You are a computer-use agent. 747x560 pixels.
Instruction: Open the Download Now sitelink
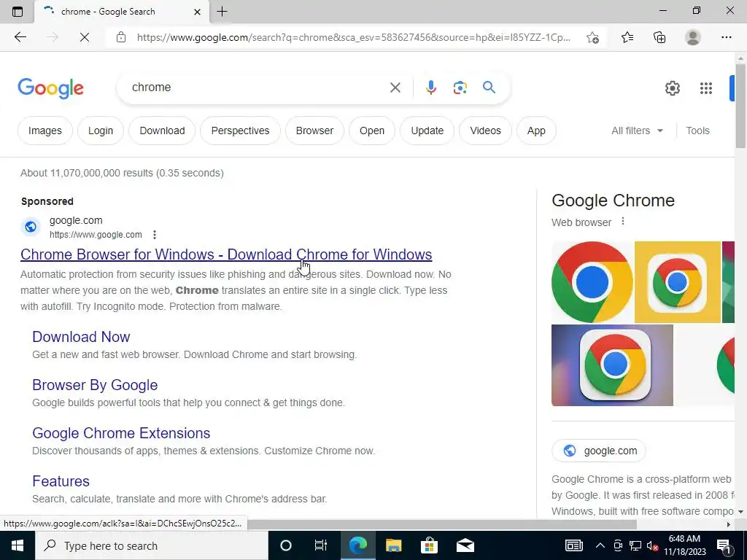pyautogui.click(x=81, y=337)
